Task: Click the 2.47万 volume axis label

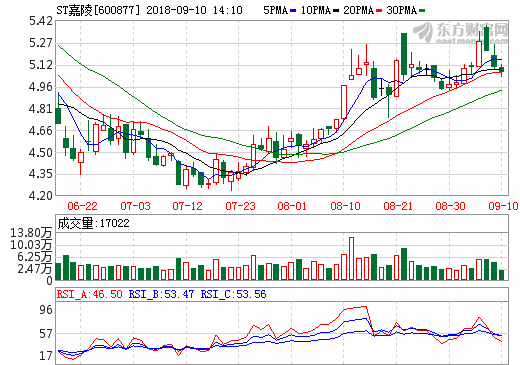Action: (35, 269)
